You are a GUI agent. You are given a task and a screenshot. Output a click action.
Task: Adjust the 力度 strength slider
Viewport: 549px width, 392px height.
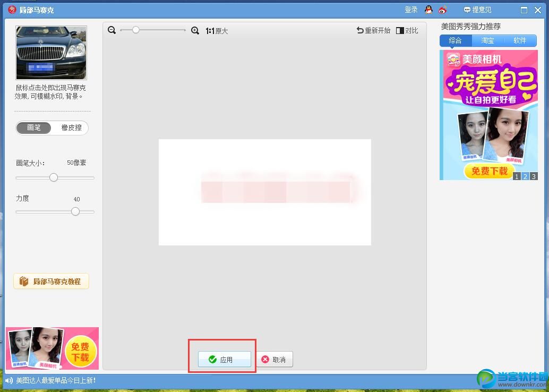point(75,211)
